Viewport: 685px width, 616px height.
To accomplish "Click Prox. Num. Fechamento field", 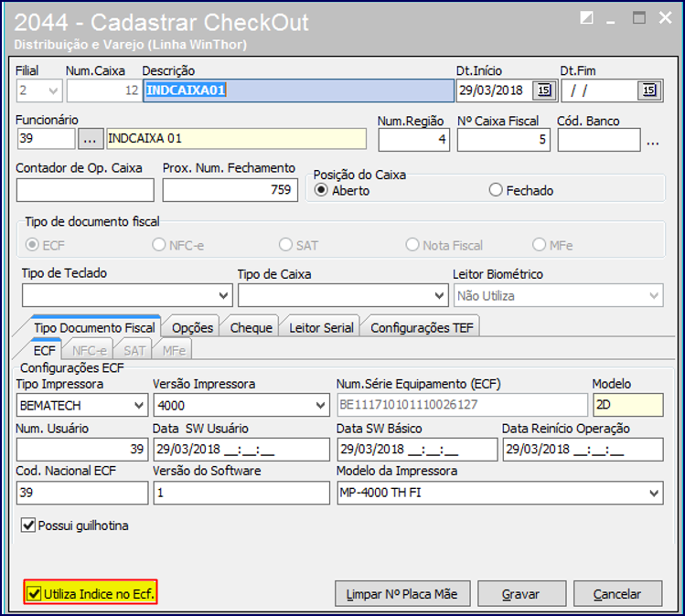I will (x=230, y=190).
